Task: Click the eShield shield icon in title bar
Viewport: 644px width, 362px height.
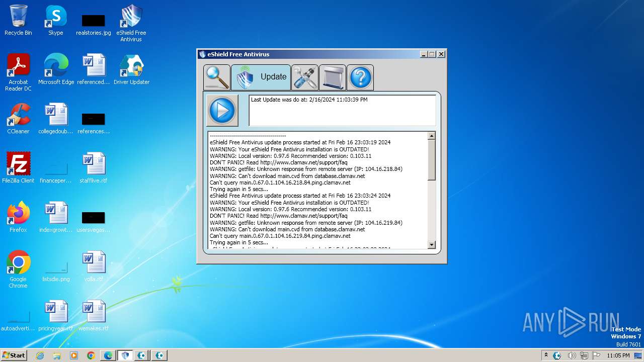Action: 202,54
